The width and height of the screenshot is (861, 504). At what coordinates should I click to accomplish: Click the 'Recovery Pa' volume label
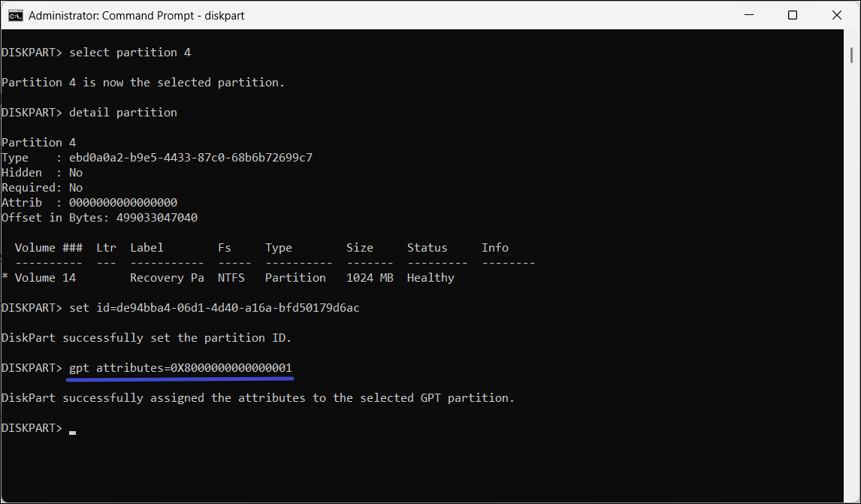coord(167,278)
